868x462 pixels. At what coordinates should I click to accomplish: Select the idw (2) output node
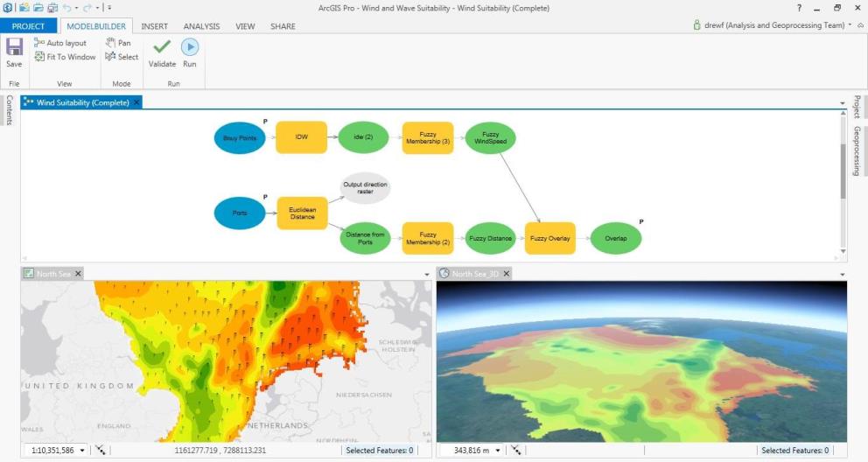(363, 137)
